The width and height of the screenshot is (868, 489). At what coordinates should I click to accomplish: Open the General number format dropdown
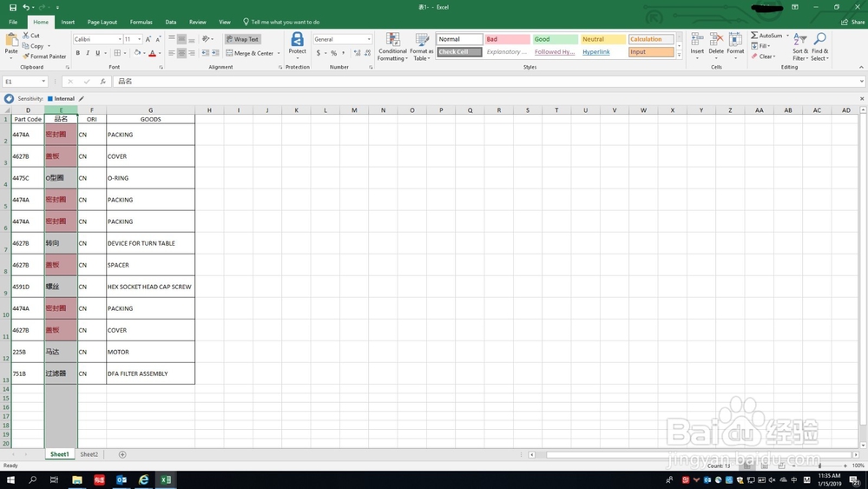coord(369,39)
